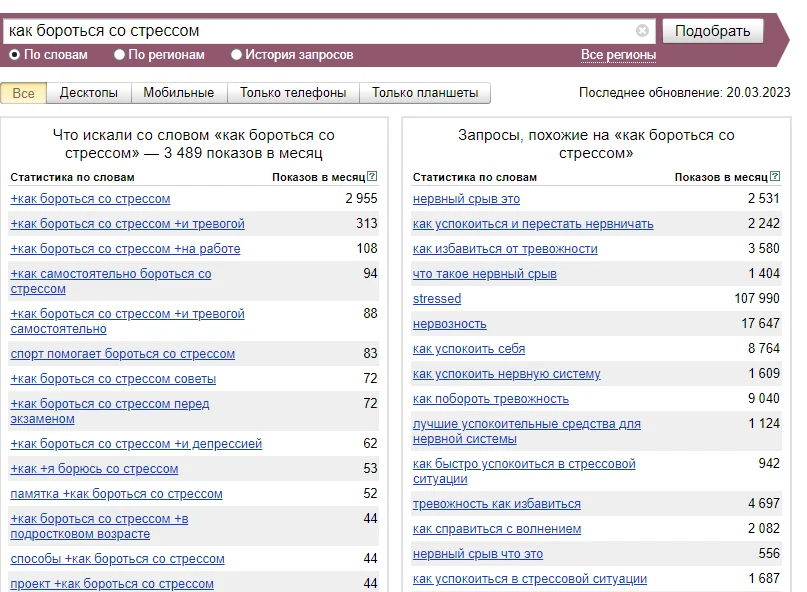This screenshot has width=807, height=592.
Task: Click «спорт помогает бороться со стрессом» link
Action: pos(124,354)
